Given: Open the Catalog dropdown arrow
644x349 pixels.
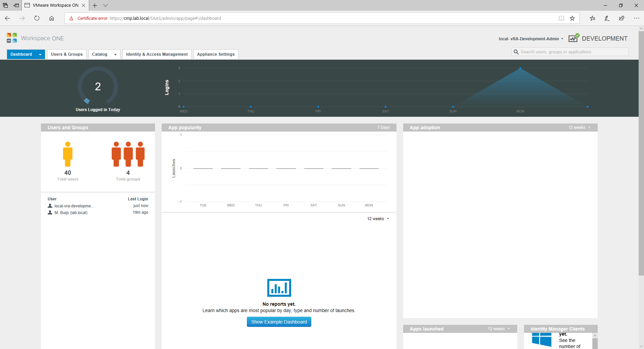Looking at the screenshot, I should coord(115,54).
